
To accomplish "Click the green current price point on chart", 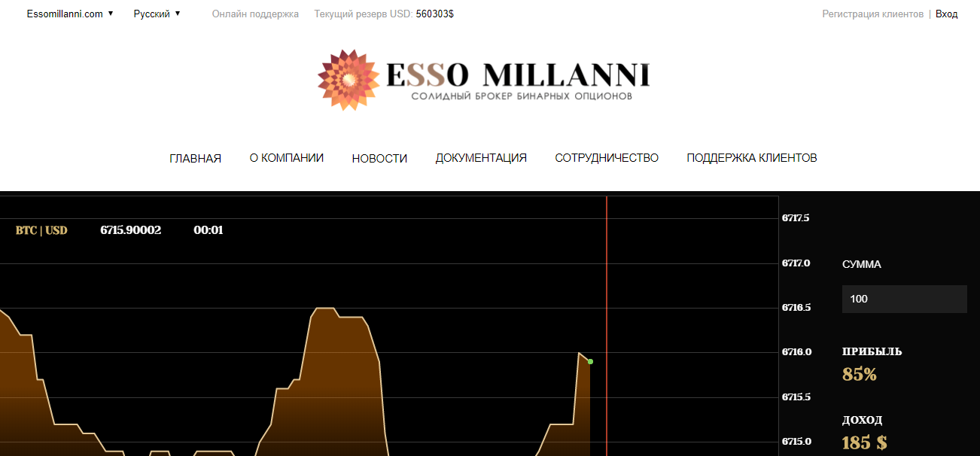I will tap(590, 361).
